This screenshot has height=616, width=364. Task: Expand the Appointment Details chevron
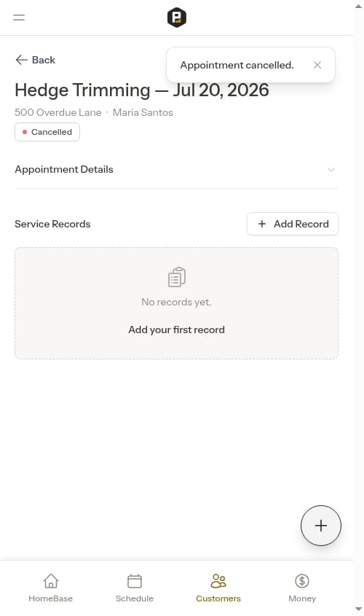pos(331,170)
